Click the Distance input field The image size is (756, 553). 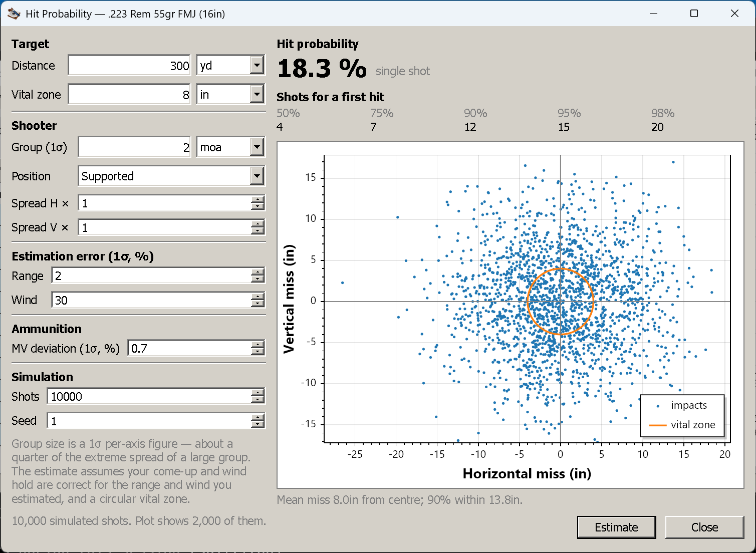pyautogui.click(x=129, y=65)
